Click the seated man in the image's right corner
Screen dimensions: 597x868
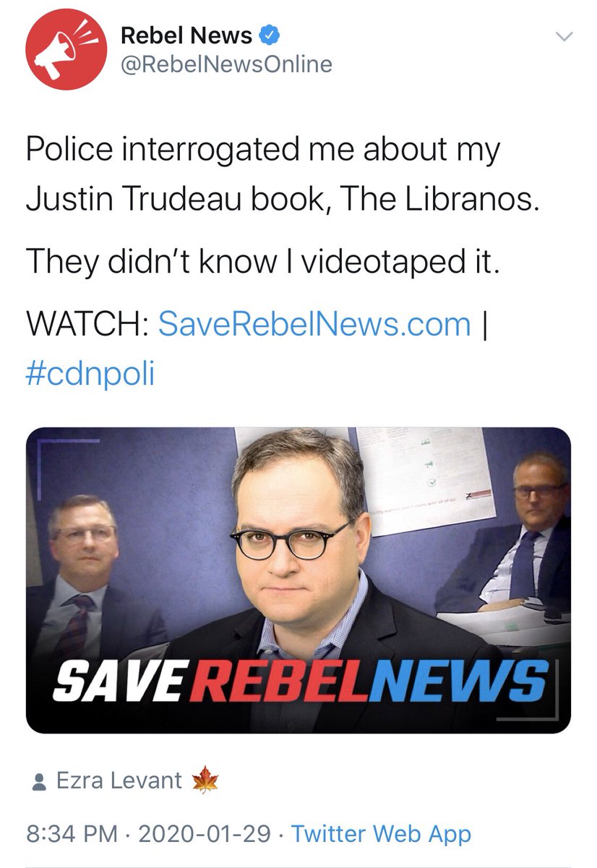tap(510, 535)
